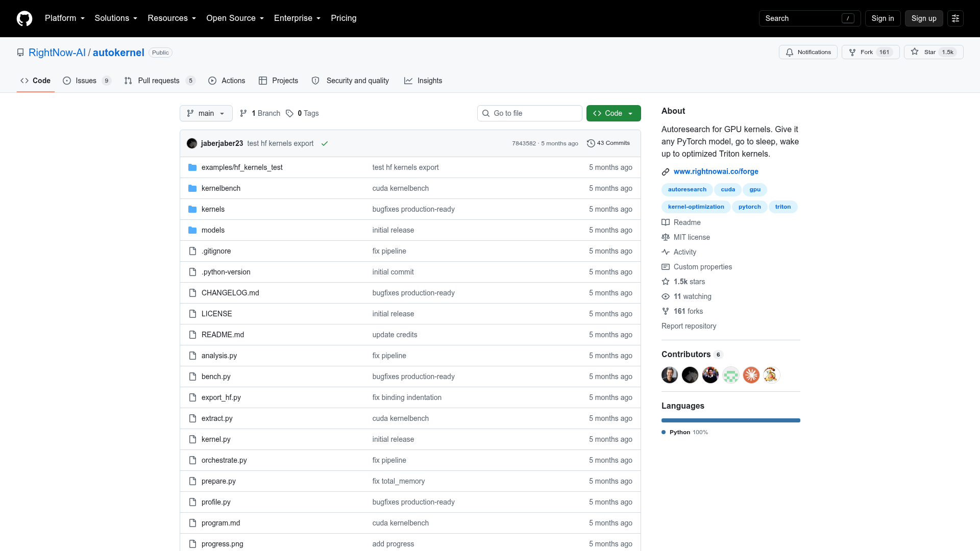Open the main branch selector dropdown
The width and height of the screenshot is (980, 551).
(206, 113)
